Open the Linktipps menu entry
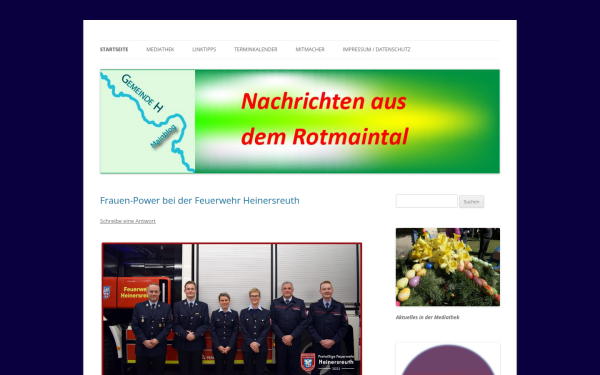Viewport: 600px width, 375px height. point(204,49)
